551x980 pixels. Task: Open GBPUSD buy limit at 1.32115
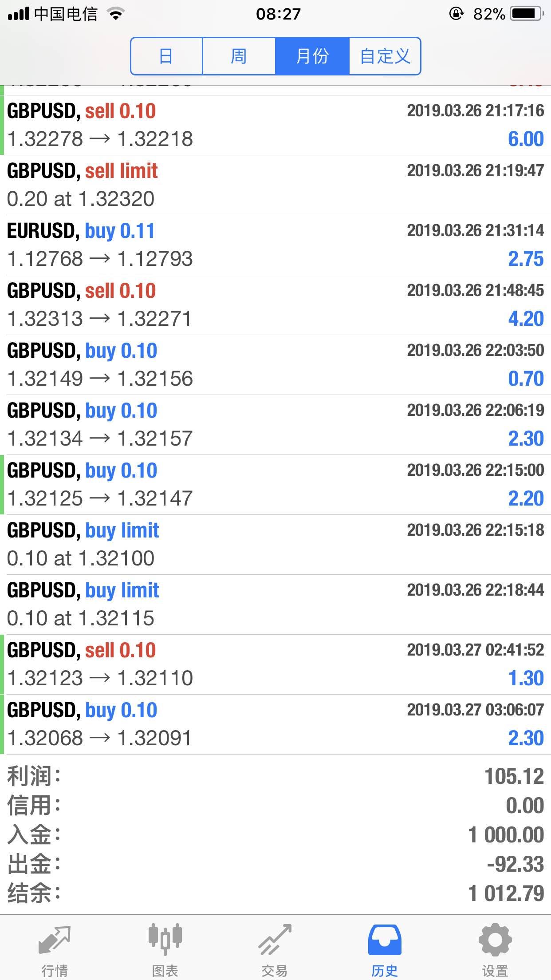coord(275,605)
